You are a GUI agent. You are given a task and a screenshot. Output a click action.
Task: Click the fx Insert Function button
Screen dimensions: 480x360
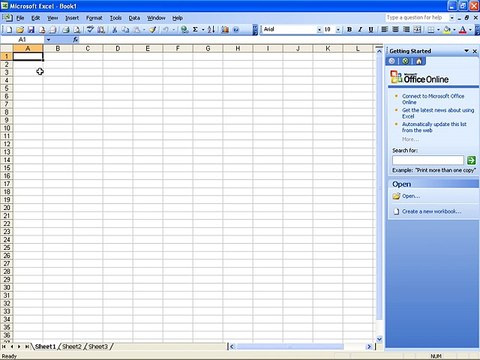pos(76,40)
